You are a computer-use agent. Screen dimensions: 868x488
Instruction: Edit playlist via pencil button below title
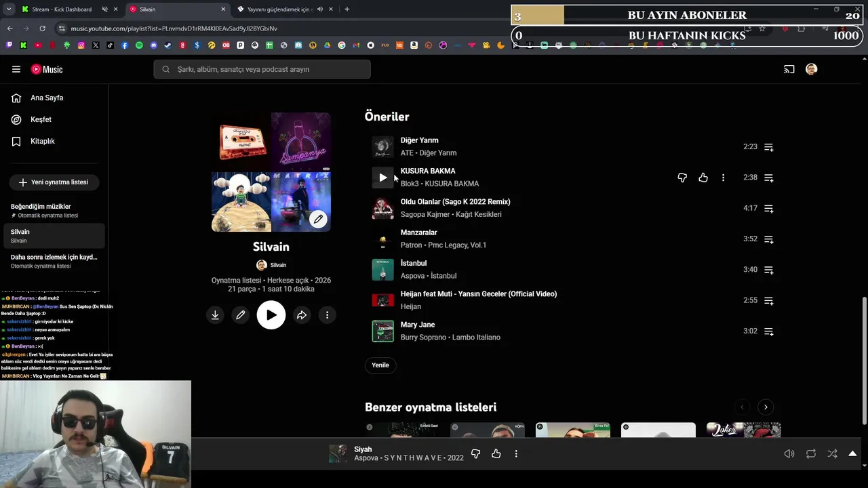coord(241,315)
